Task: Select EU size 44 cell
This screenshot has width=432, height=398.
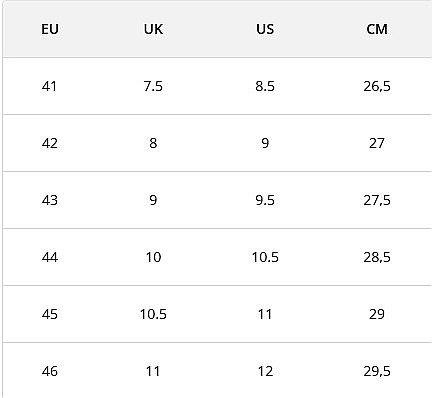Action: click(x=50, y=257)
